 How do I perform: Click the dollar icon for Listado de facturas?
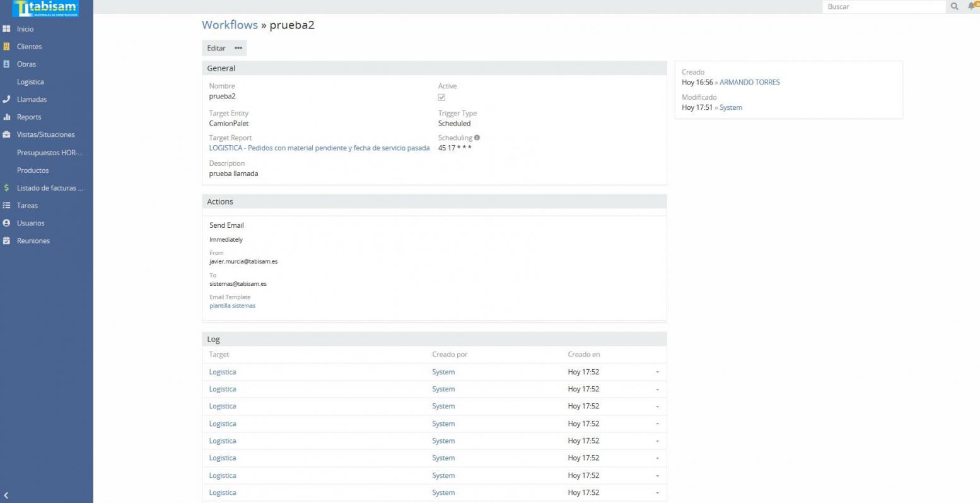pyautogui.click(x=6, y=188)
